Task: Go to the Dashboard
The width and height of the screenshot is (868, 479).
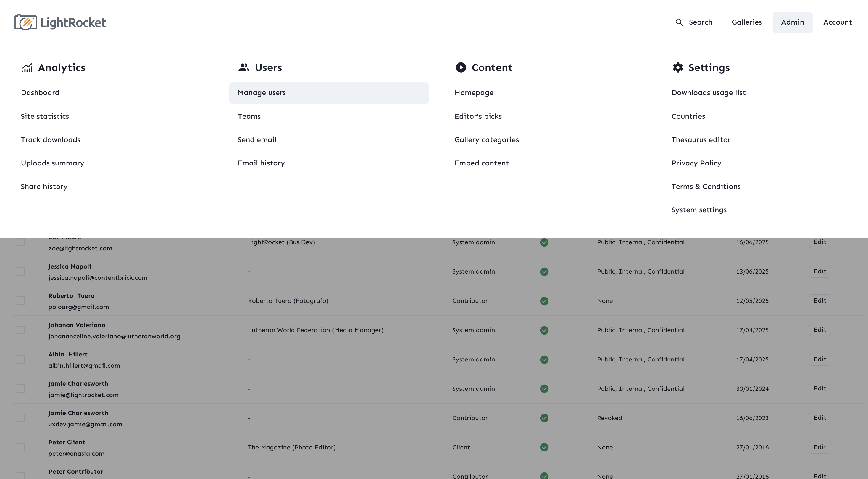Action: [x=40, y=93]
